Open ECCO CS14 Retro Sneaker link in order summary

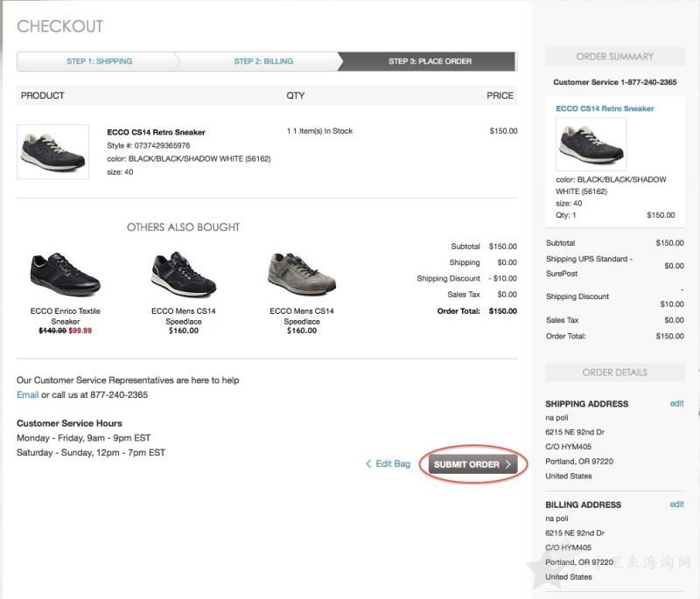605,108
